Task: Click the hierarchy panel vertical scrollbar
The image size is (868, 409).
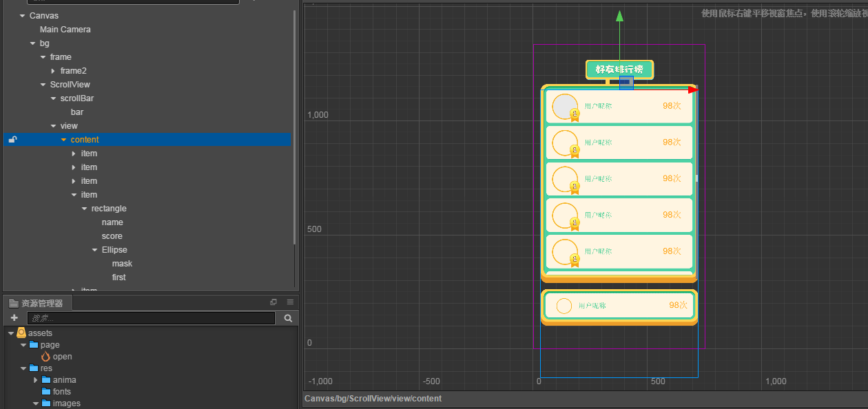Action: coord(295,124)
